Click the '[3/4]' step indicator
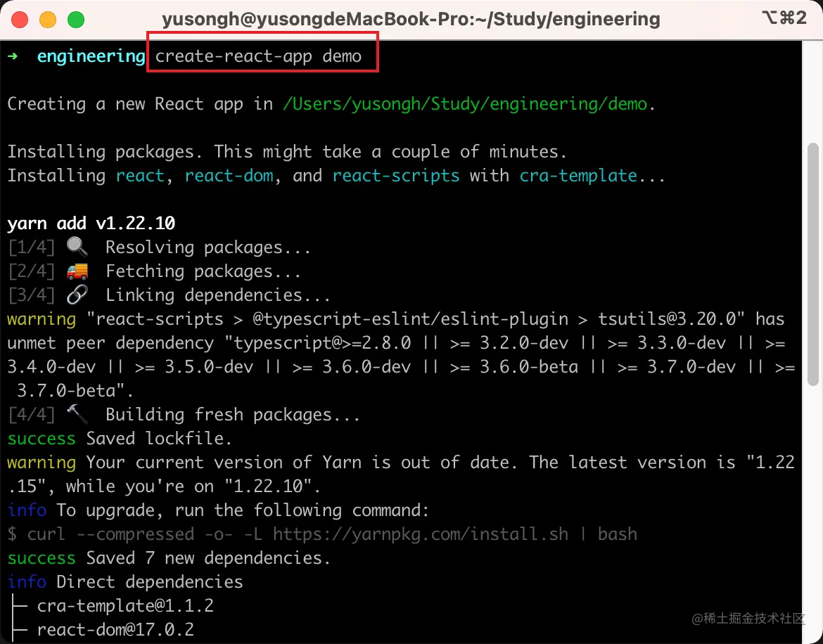Viewport: 823px width, 644px height. [x=31, y=295]
